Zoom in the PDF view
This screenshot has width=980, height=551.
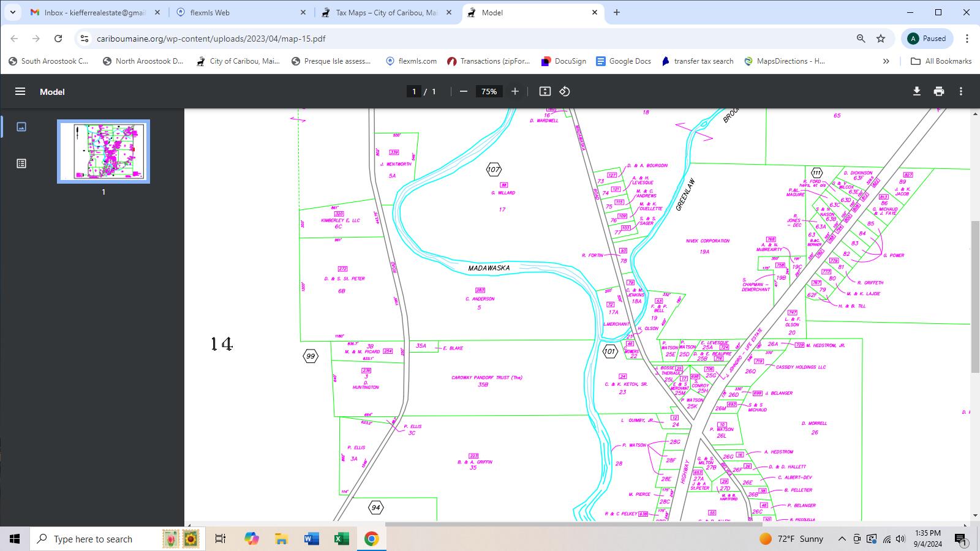[515, 91]
